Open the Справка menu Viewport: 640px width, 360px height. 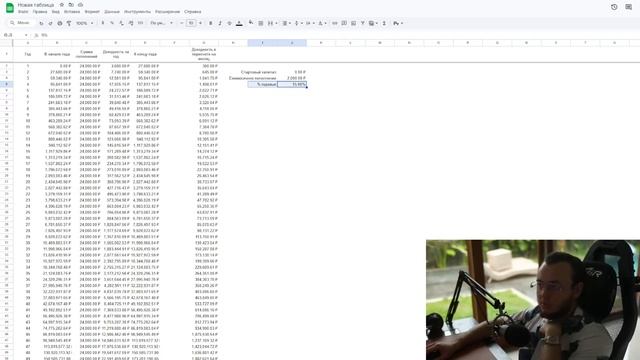point(192,12)
